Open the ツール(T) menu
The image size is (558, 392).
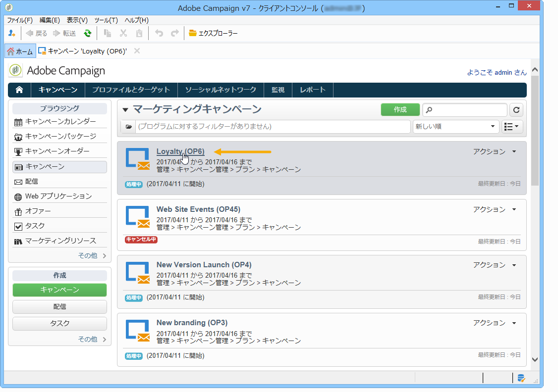106,20
